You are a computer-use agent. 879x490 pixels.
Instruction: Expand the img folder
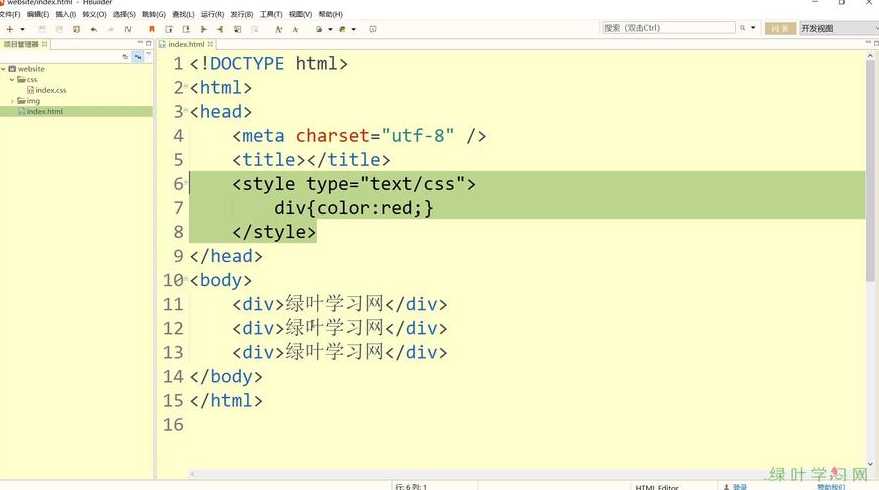12,101
